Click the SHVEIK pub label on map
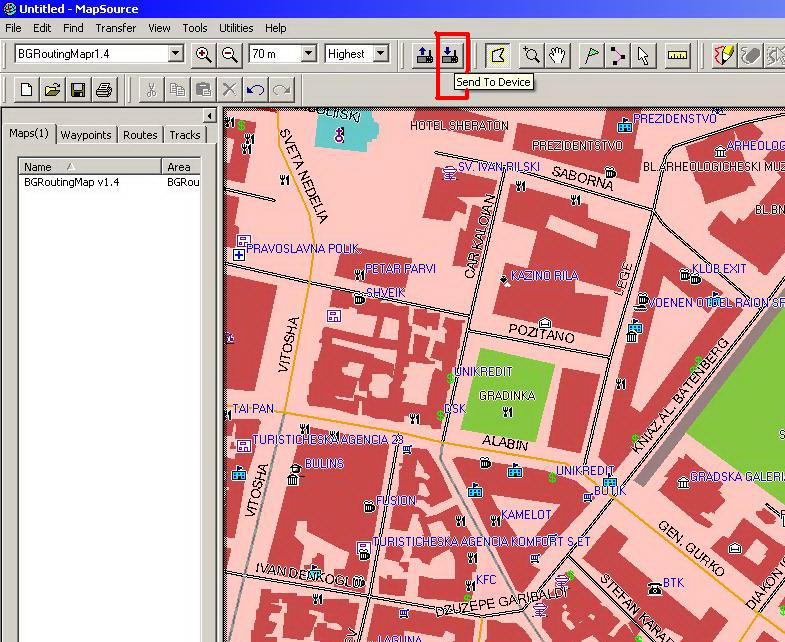This screenshot has height=642, width=785. point(385,292)
